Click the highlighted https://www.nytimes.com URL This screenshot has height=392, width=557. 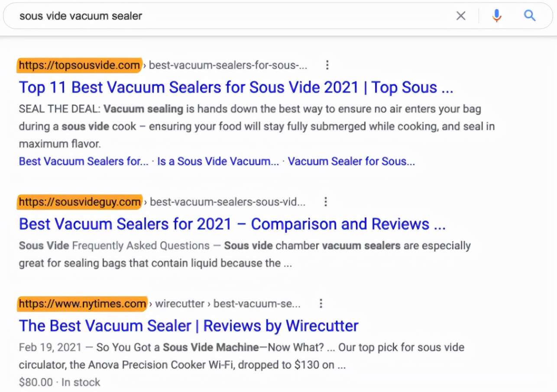tap(82, 304)
